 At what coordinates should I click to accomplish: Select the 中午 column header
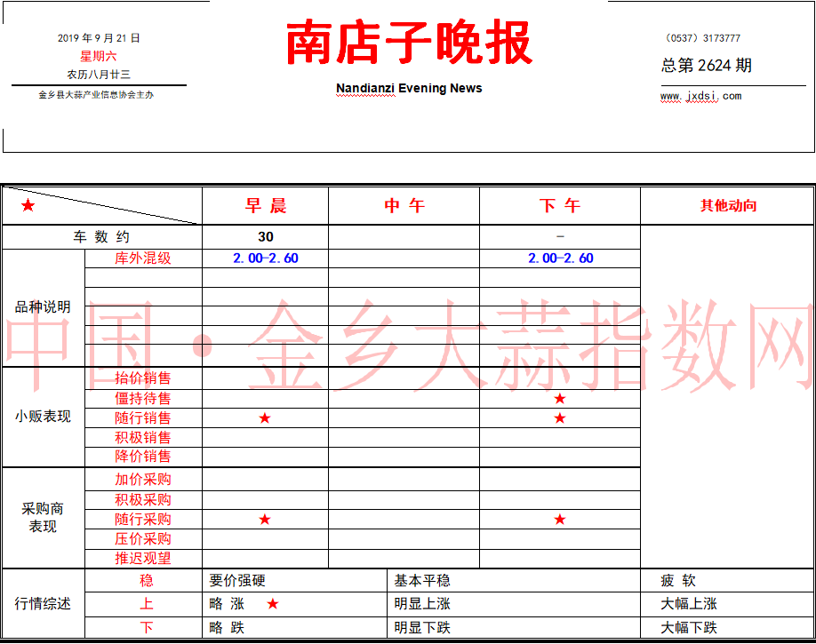click(404, 206)
